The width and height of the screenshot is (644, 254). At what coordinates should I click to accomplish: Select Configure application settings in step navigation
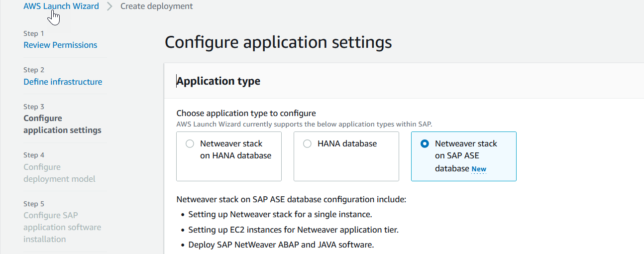click(62, 124)
